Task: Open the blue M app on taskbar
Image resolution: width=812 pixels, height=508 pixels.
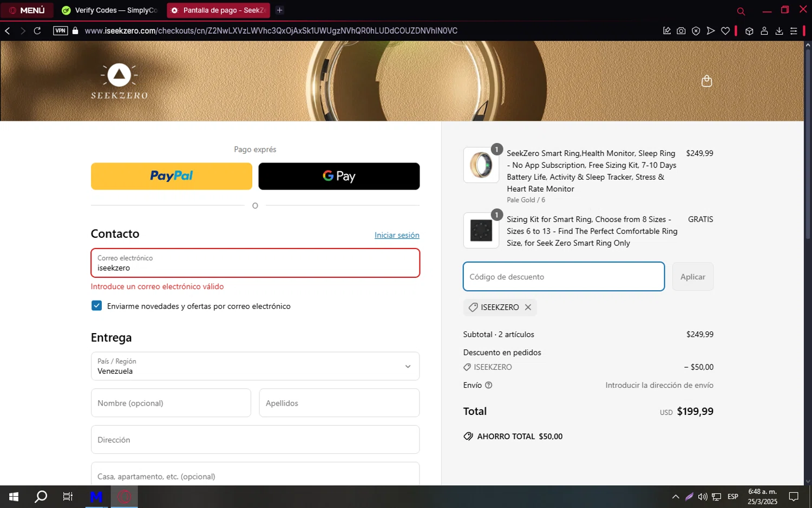Action: (x=96, y=497)
